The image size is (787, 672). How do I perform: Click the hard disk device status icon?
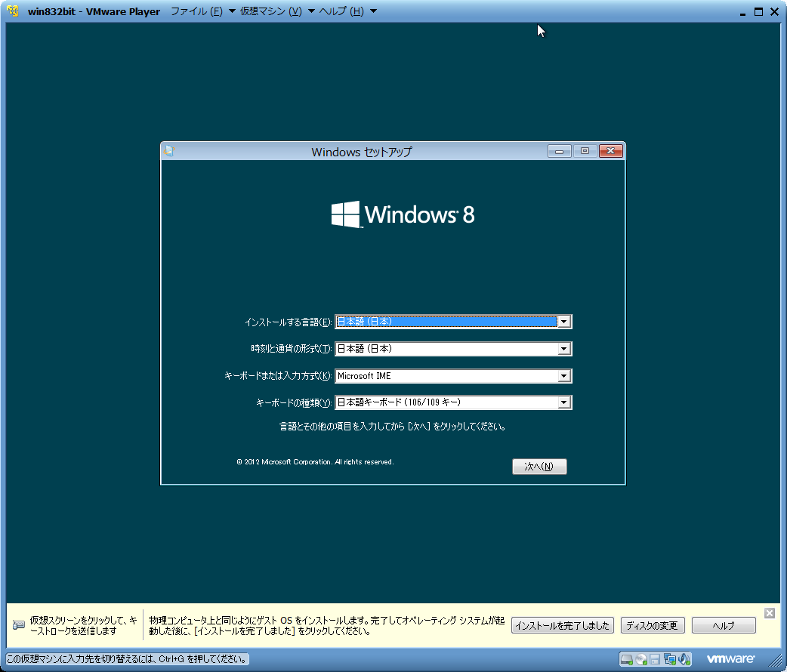click(x=626, y=659)
